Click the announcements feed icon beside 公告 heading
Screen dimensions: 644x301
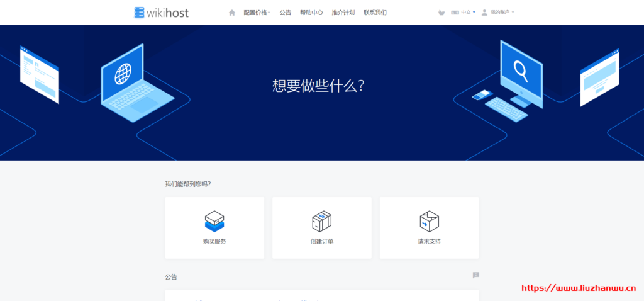coord(475,275)
